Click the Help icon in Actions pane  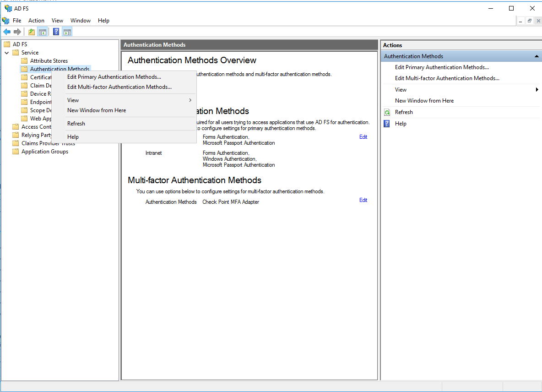tap(387, 124)
